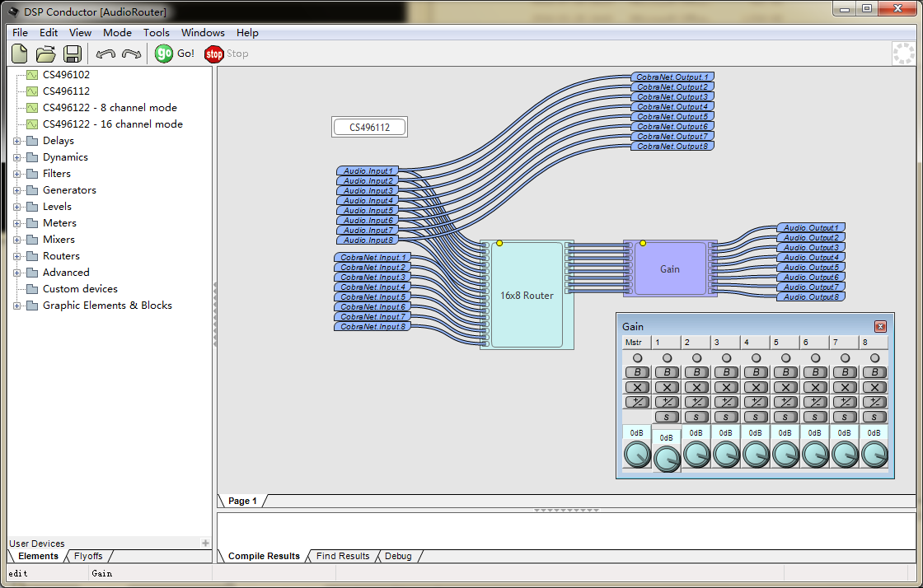Select the Page 1 tab
The width and height of the screenshot is (923, 588).
pyautogui.click(x=242, y=501)
